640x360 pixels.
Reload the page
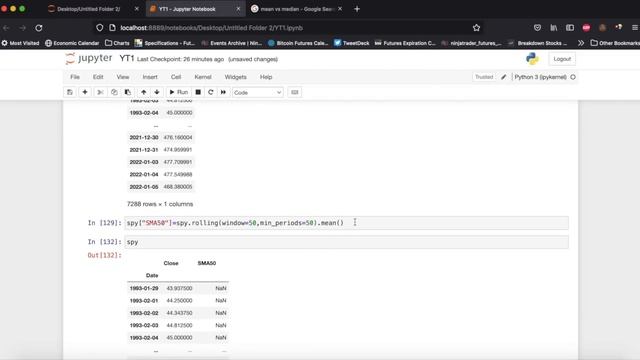(x=39, y=28)
